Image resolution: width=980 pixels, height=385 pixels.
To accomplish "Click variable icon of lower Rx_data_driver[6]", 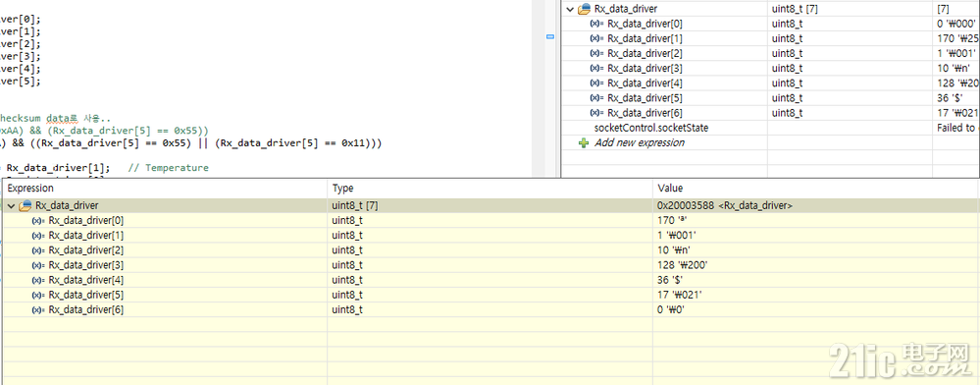I will coord(38,310).
